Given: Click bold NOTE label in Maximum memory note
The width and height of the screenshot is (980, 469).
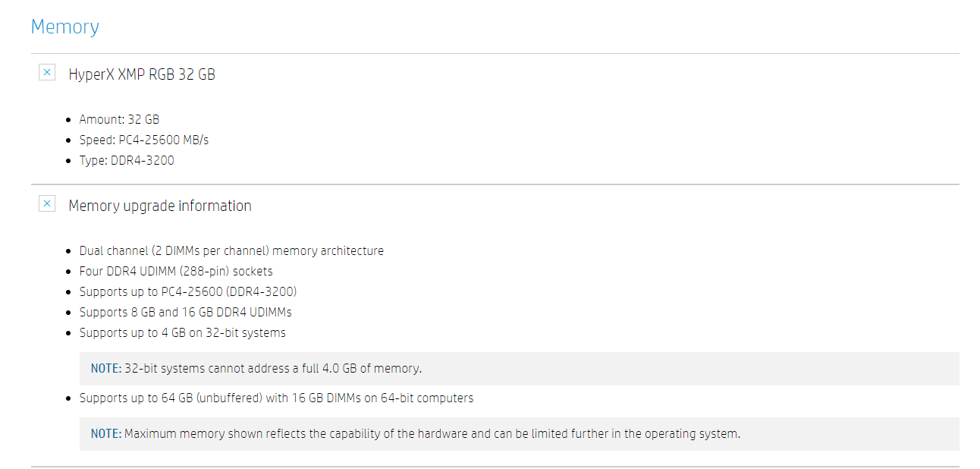Looking at the screenshot, I should [106, 434].
